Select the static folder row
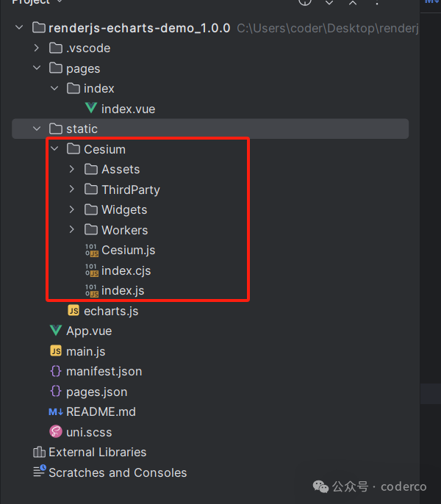Viewport: 441px width, 504px height. pyautogui.click(x=82, y=129)
